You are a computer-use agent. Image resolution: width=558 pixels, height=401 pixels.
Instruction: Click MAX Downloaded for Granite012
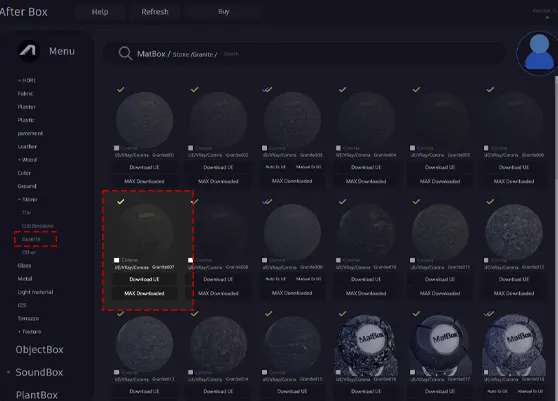[x=514, y=294]
